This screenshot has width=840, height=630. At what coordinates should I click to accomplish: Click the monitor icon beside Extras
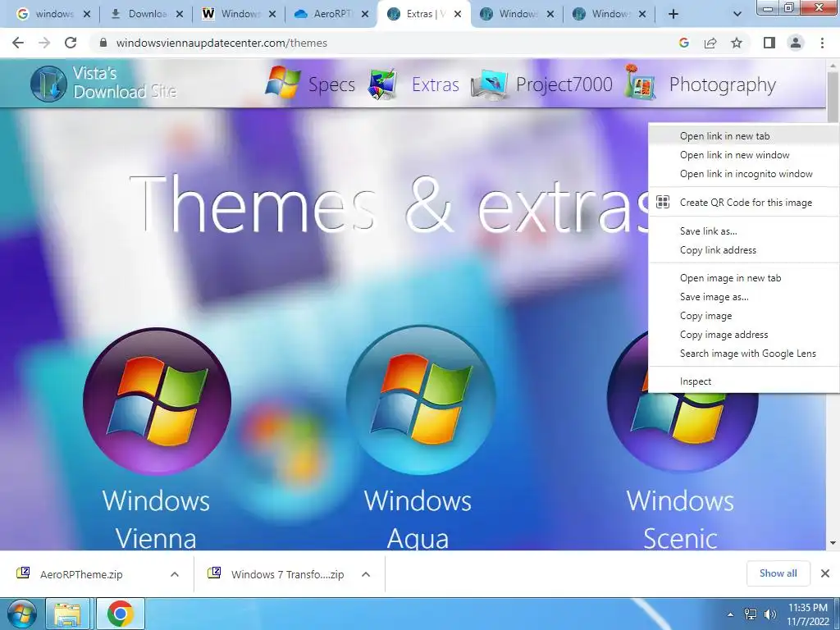(382, 84)
